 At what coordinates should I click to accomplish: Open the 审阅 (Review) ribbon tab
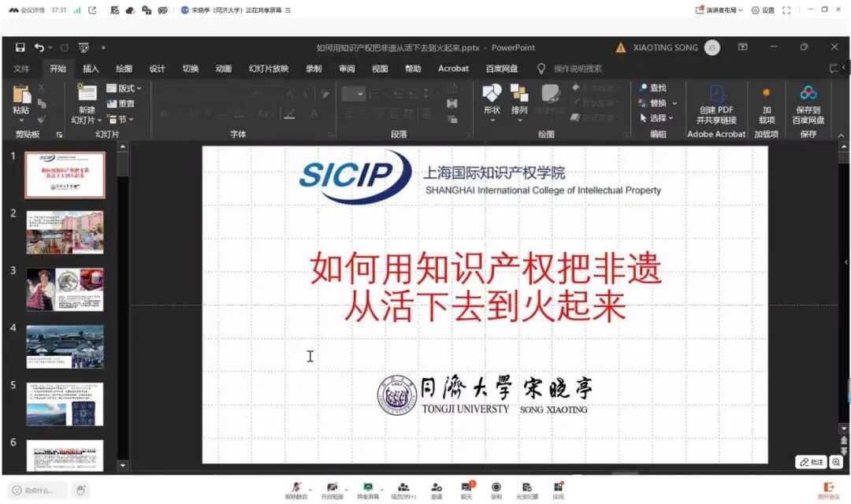[x=346, y=69]
